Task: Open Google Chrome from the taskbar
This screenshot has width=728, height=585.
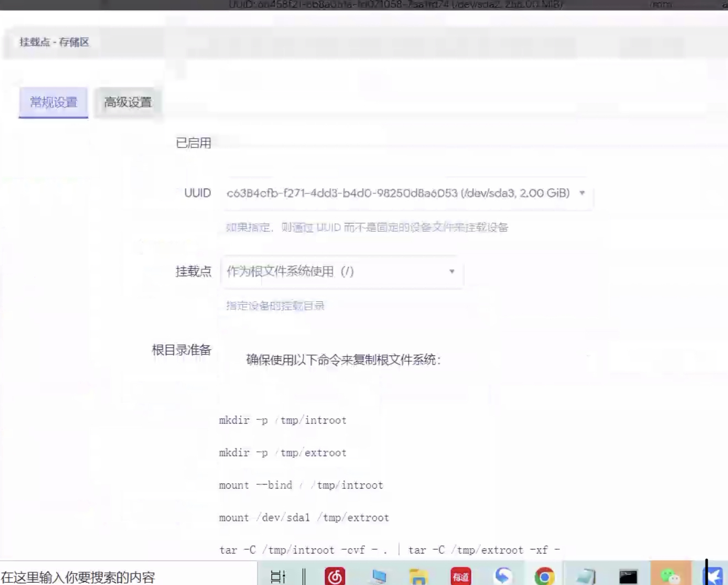Action: coord(544,576)
